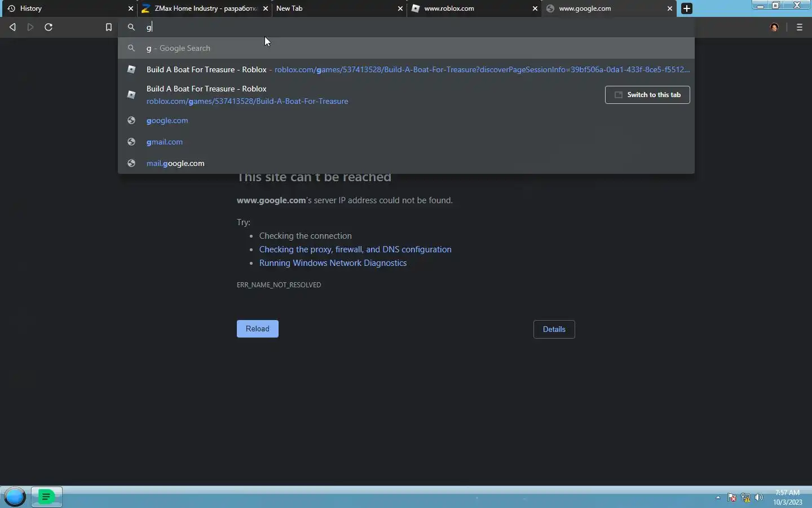Click the green taskbar application icon
Viewport: 812px width, 508px height.
coord(47,497)
